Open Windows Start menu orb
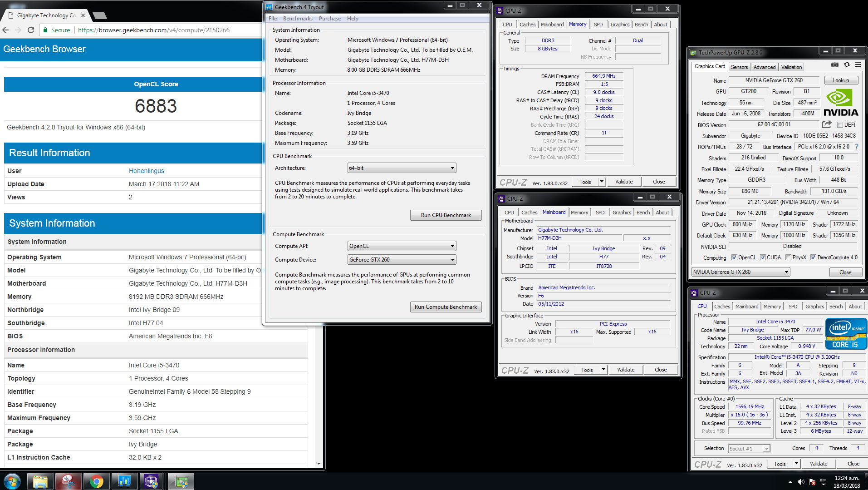The image size is (868, 490). (12, 481)
